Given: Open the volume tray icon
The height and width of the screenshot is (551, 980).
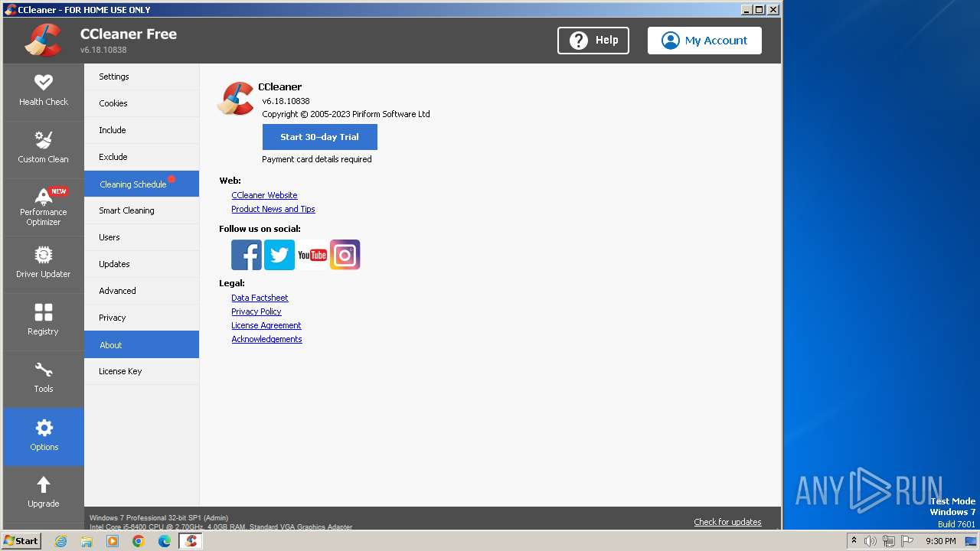Looking at the screenshot, I should (871, 541).
